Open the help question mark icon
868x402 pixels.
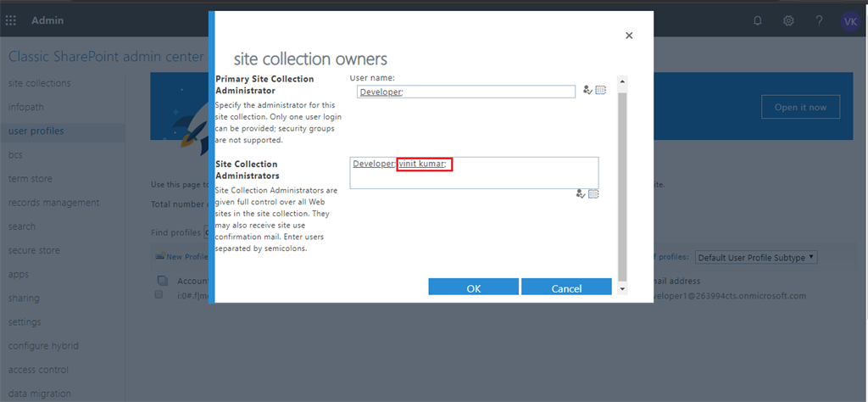[x=820, y=21]
